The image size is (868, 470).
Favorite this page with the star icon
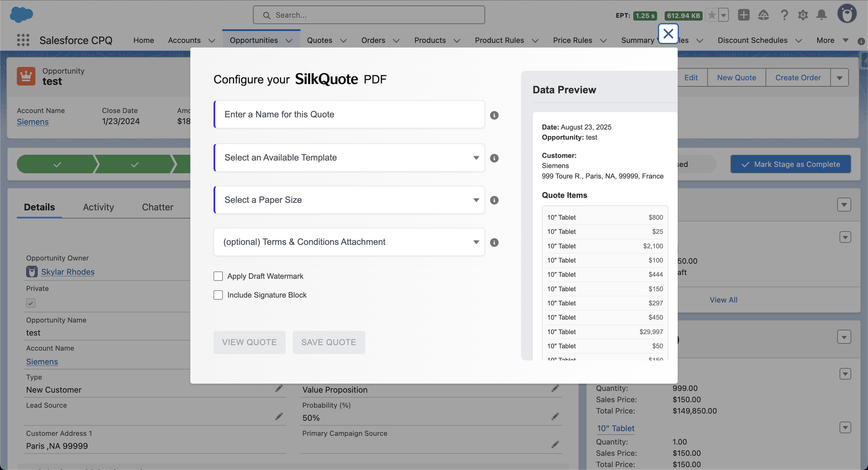pos(711,15)
